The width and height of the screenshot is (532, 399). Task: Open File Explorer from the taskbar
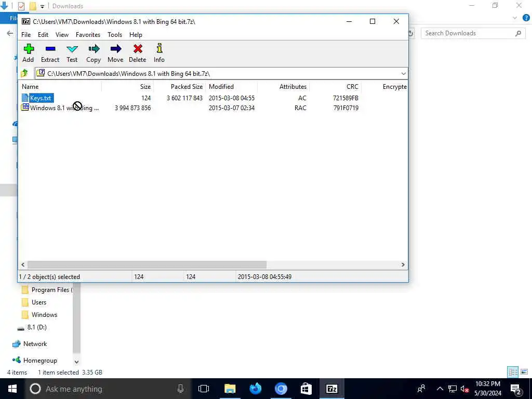pos(230,389)
